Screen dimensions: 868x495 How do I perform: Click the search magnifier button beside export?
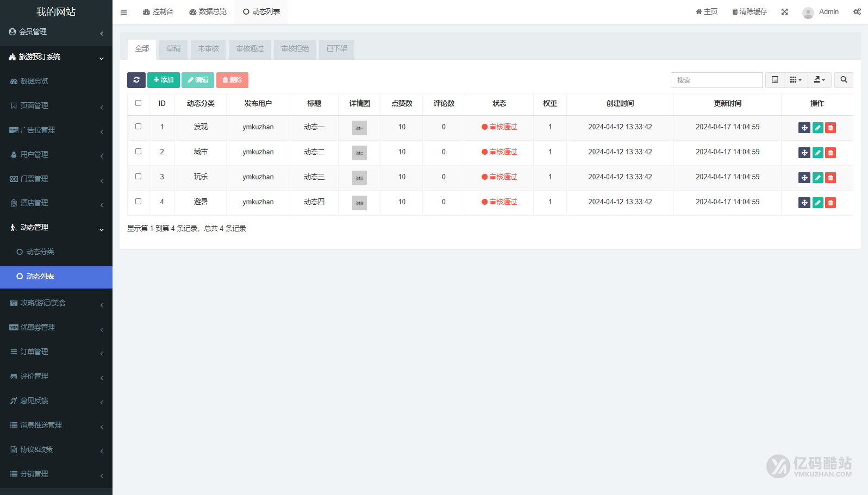pyautogui.click(x=844, y=80)
